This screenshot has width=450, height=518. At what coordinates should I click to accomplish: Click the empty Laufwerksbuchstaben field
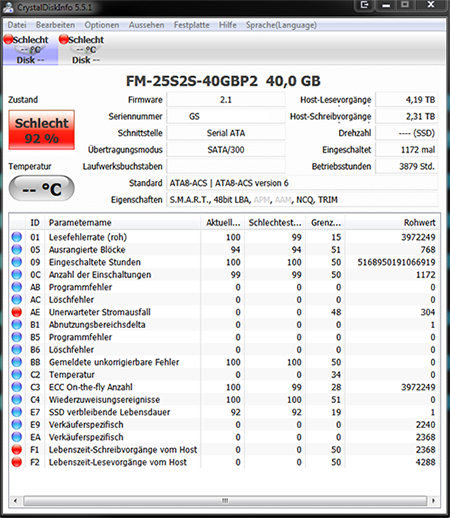[226, 166]
